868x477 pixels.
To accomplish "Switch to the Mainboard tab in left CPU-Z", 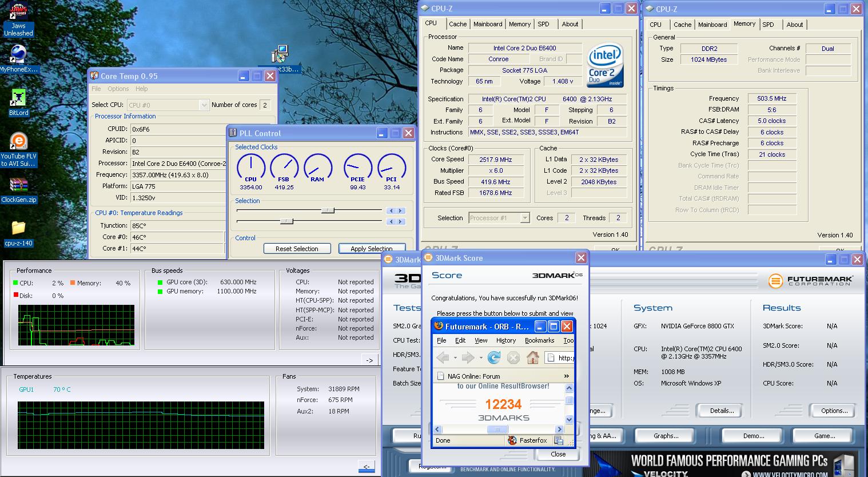I will (488, 24).
